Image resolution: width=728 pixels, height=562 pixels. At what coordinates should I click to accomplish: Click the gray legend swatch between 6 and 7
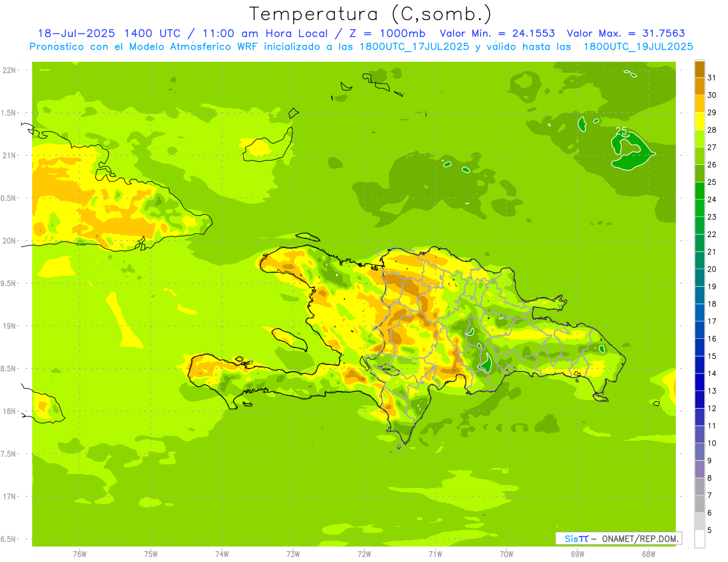point(699,504)
